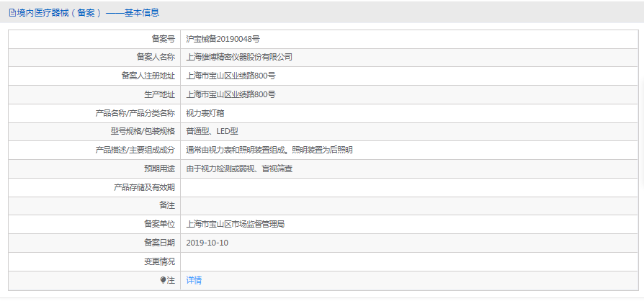This screenshot has width=644, height=301.
Task: Click the 备案单位 label
Action: (159, 225)
